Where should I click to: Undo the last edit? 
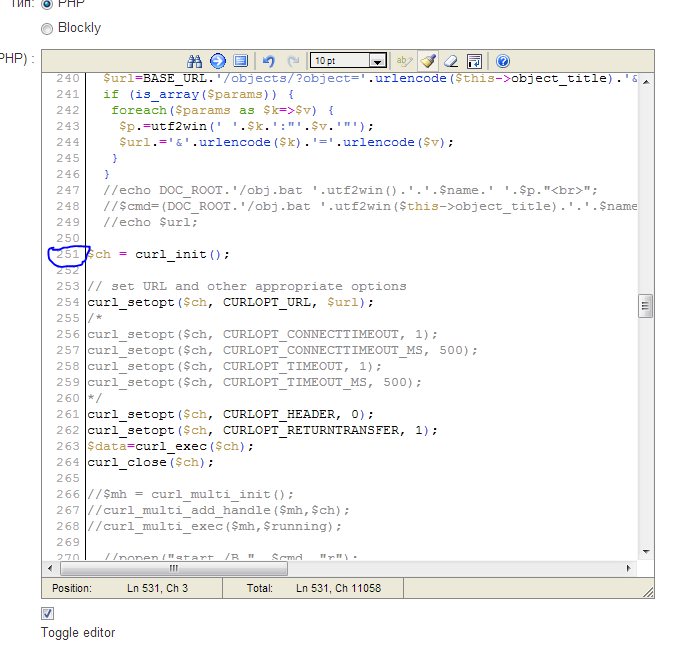tap(269, 61)
